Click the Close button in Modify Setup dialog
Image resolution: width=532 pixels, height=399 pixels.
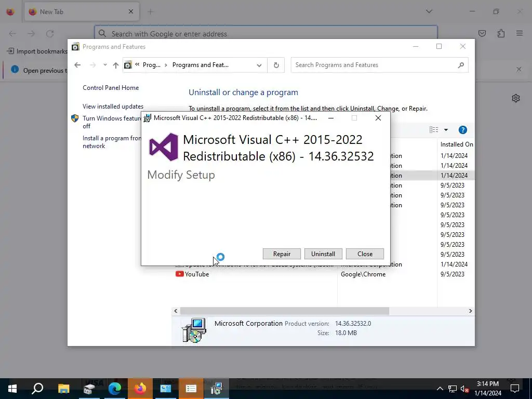click(365, 254)
